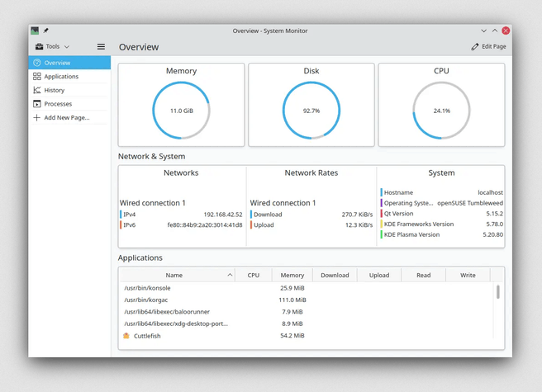This screenshot has height=392, width=542.
Task: Toggle the Name column sort arrow
Action: click(x=230, y=275)
